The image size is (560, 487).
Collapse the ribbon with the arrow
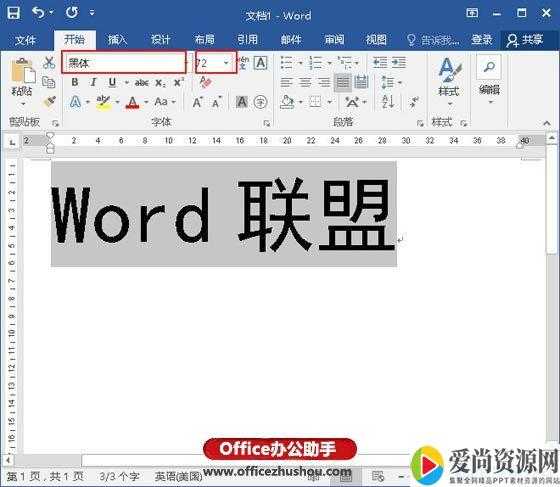click(x=547, y=123)
